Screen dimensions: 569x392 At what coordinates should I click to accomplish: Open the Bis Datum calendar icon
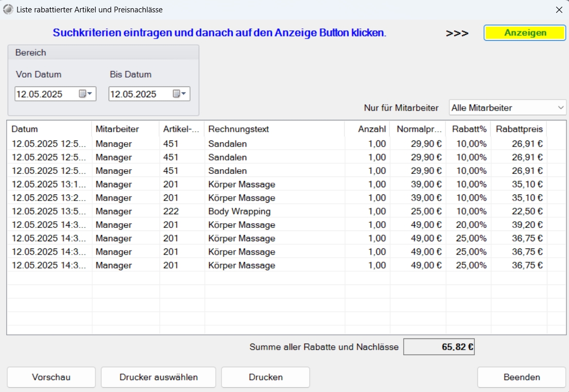175,94
